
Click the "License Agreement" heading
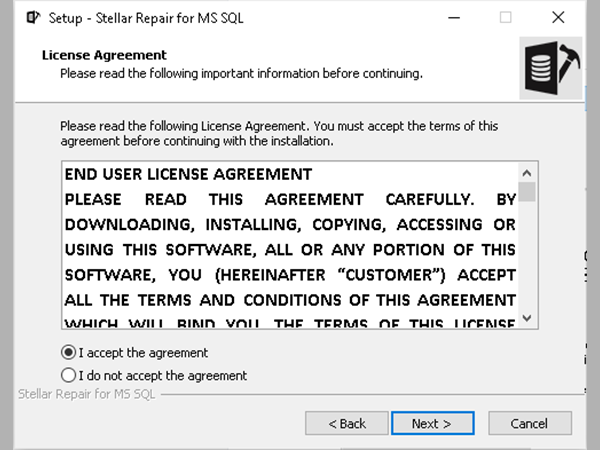(x=104, y=55)
